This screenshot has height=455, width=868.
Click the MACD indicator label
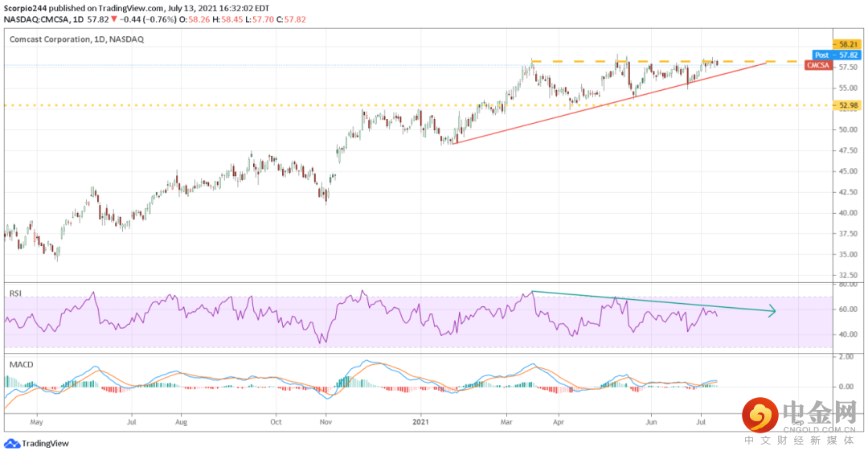point(21,364)
